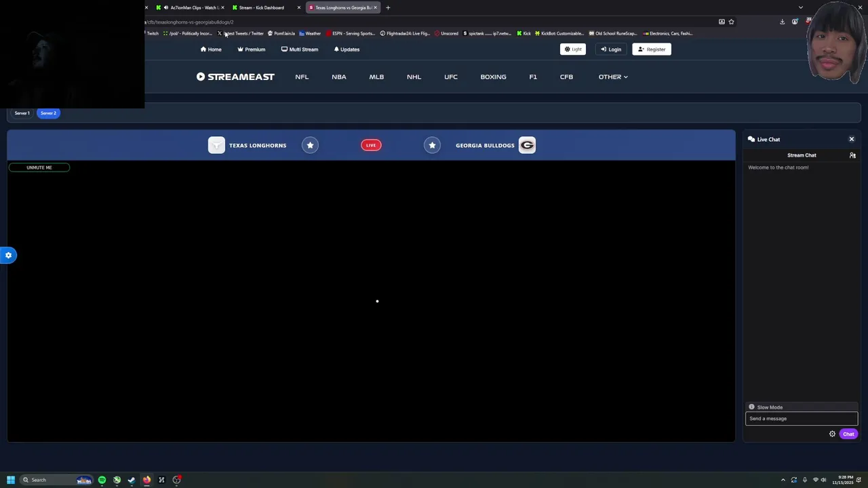This screenshot has height=488, width=868.
Task: Favorite Georgia Bulldogs with star icon
Action: click(x=432, y=145)
